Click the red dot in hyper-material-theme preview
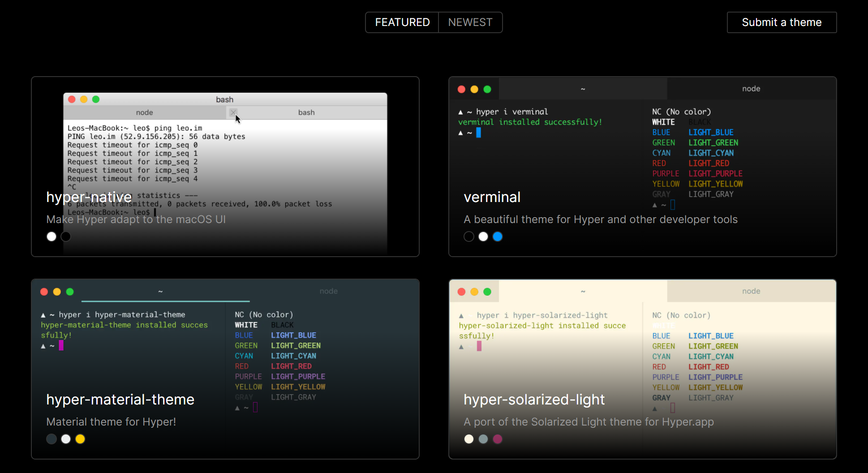The width and height of the screenshot is (868, 473). point(44,292)
